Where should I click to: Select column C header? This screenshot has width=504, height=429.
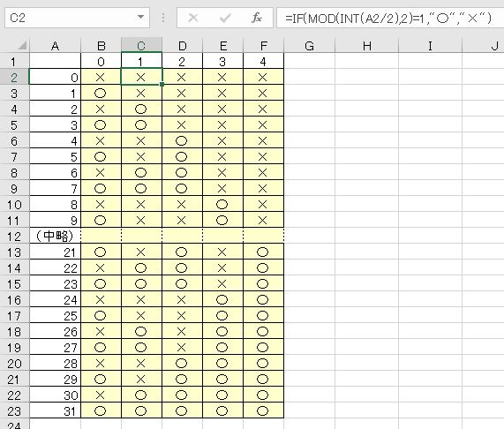tap(141, 46)
